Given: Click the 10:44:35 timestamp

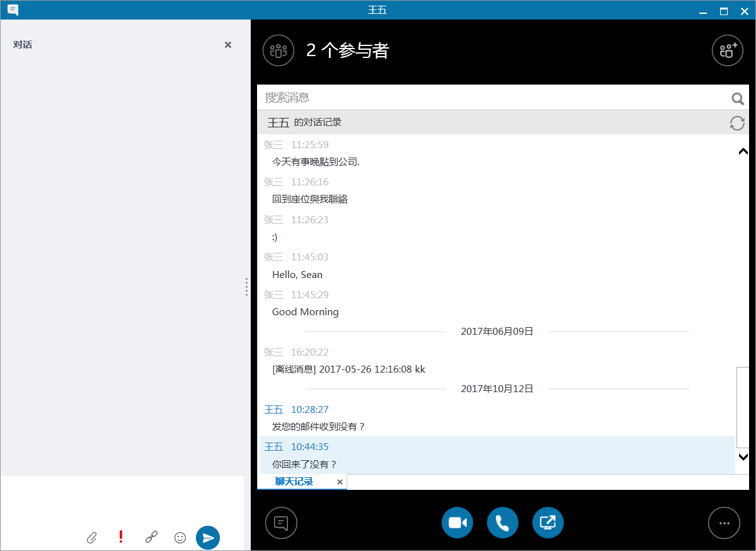Looking at the screenshot, I should [x=310, y=447].
